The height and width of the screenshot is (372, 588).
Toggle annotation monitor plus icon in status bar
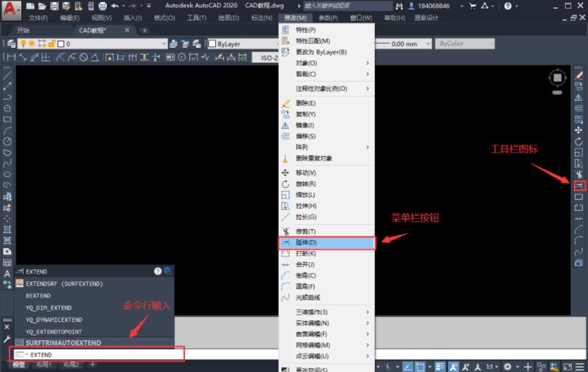coord(528,366)
